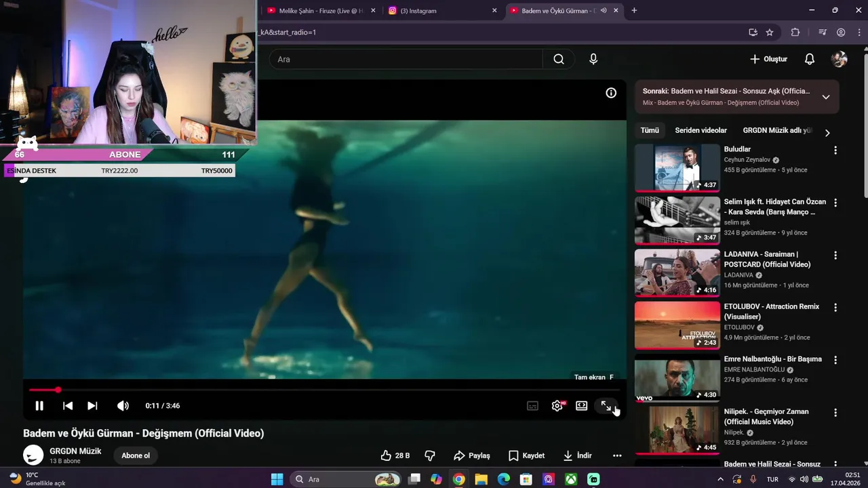Mute the video volume
This screenshot has width=868, height=488.
pos(123,406)
